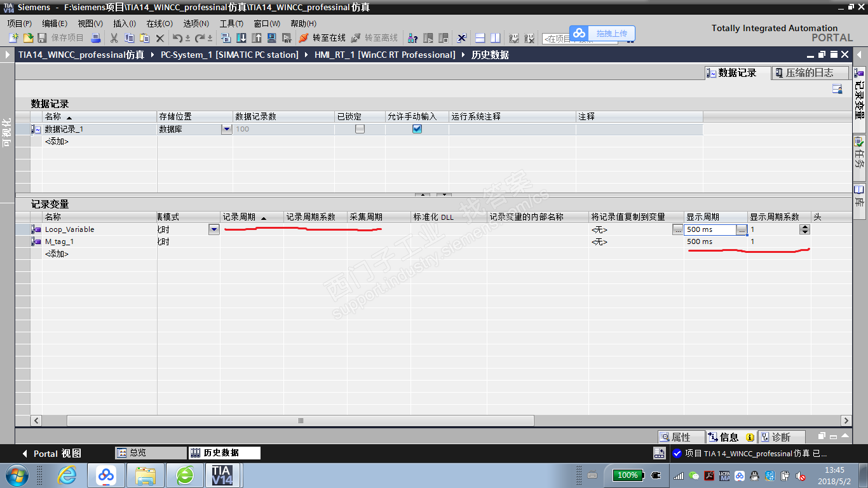The image size is (868, 488).
Task: Launch Internet Explorer from the taskbar
Action: [x=67, y=475]
